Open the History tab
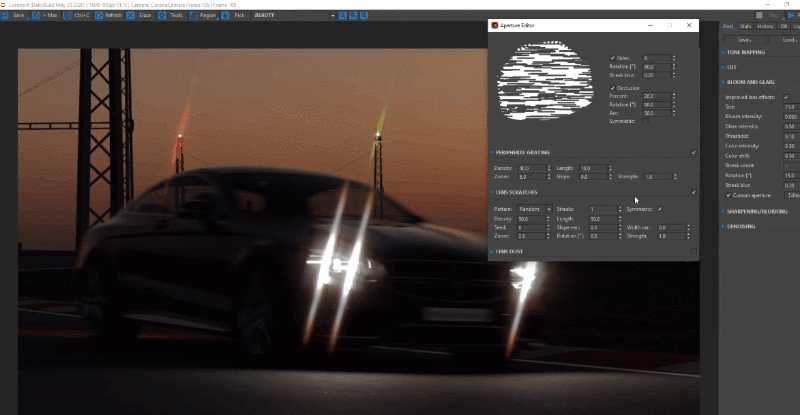This screenshot has width=800, height=415. pyautogui.click(x=765, y=25)
